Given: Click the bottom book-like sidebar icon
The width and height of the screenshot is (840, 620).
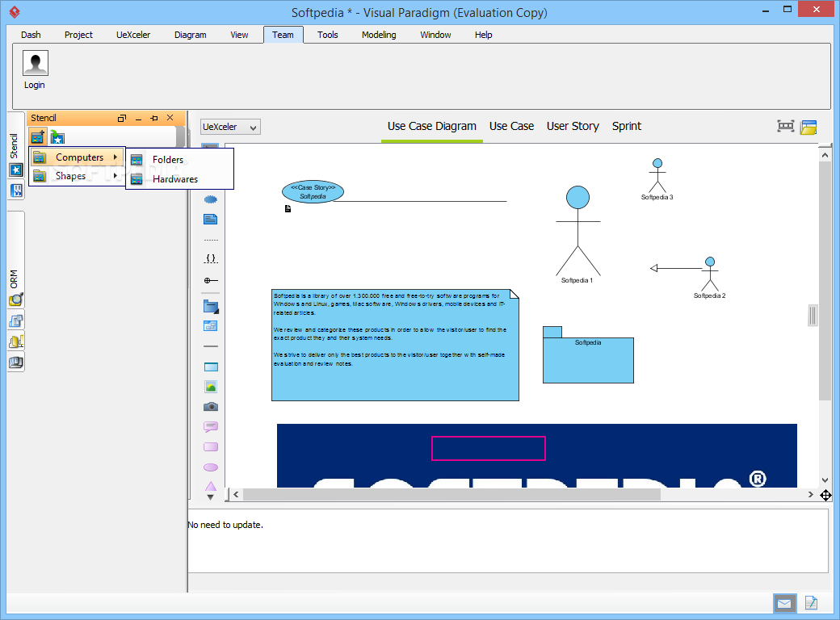Looking at the screenshot, I should pyautogui.click(x=16, y=362).
